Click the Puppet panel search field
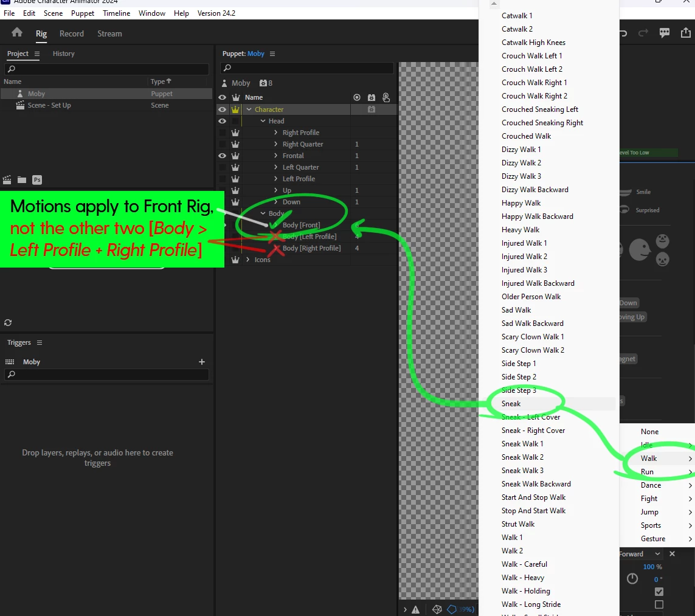Screen dimensions: 695x616 306,68
